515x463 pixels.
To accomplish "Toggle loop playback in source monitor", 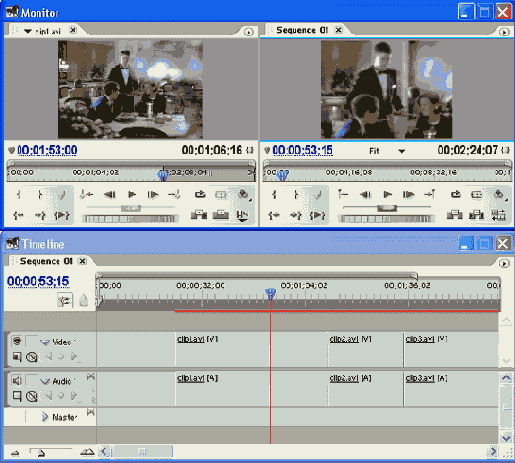I will (200, 194).
